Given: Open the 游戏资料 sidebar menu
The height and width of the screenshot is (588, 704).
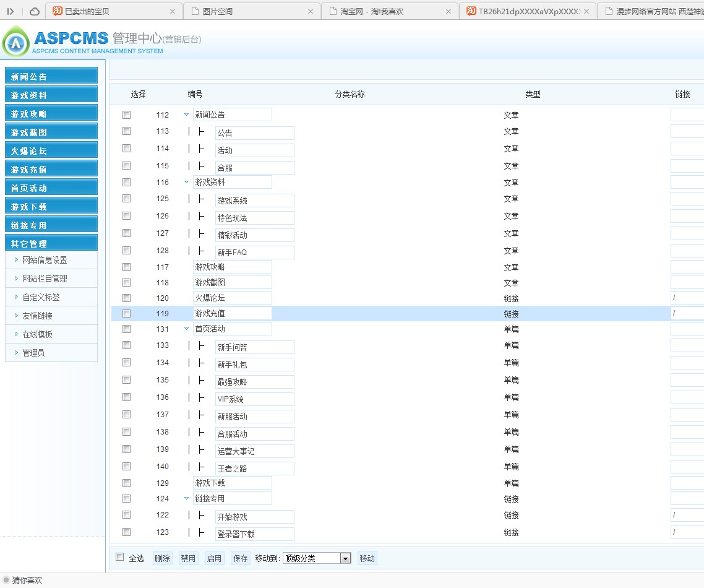Looking at the screenshot, I should 51,94.
